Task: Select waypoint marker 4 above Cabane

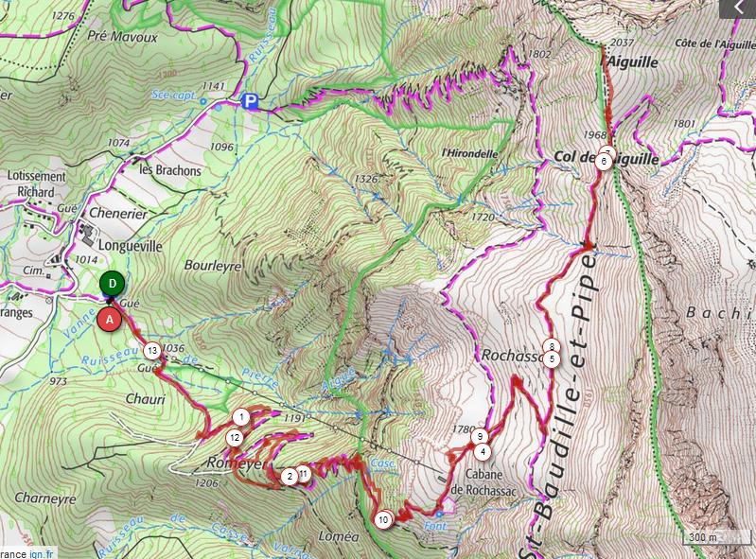Action: click(483, 451)
